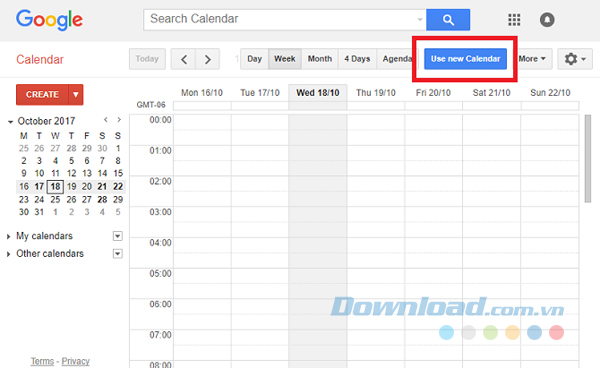Switch to Month view
Screen dimensions: 600x368
[320, 59]
